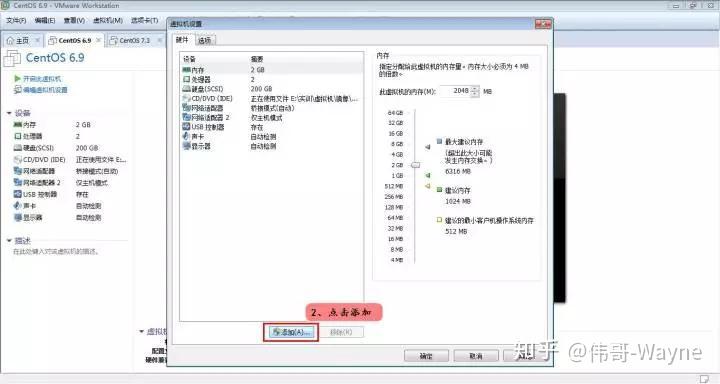Image resolution: width=720 pixels, height=384 pixels.
Task: Open the 虚拟机(M) menu
Action: (107, 21)
